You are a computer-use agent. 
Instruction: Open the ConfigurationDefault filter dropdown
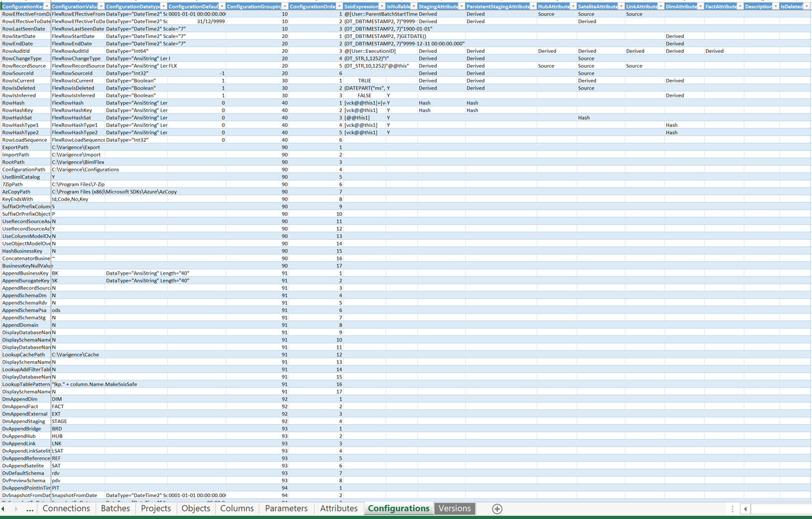tap(223, 6)
